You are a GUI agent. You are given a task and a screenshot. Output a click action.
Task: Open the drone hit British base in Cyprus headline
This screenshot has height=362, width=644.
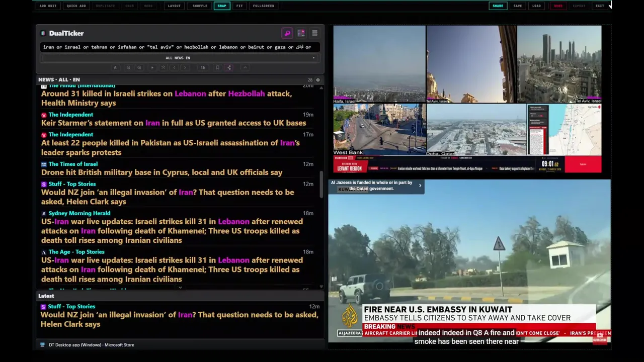(x=162, y=172)
